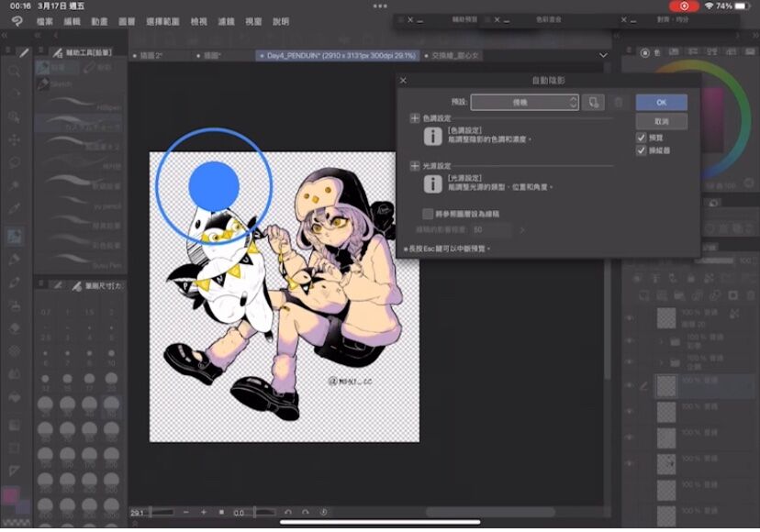The image size is (760, 532).
Task: Click New layer folder icon in Layer palette
Action: click(679, 295)
